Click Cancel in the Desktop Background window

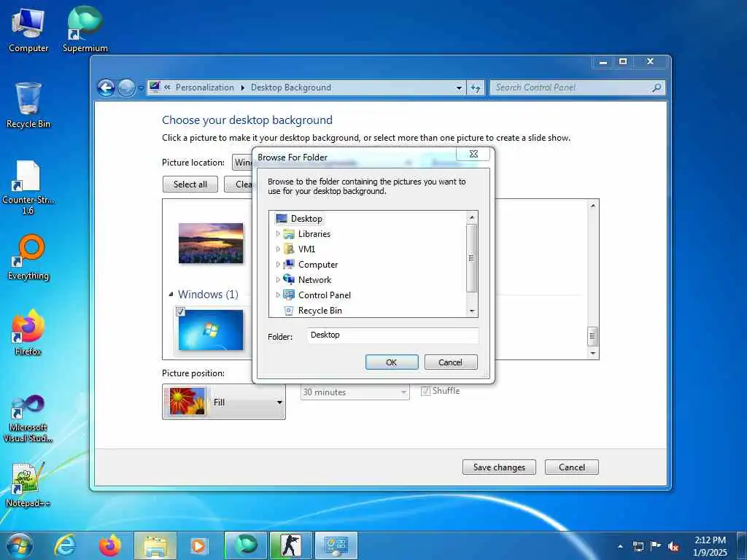click(x=572, y=467)
